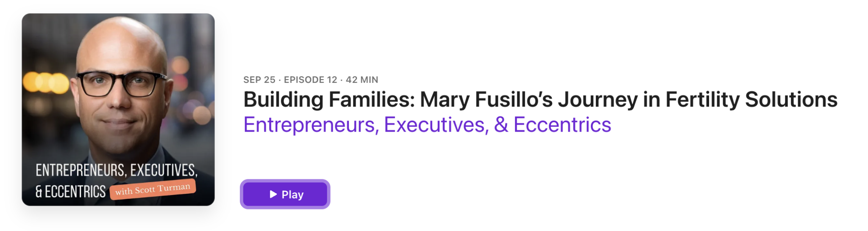Click the host's glasses in the artwork
The width and height of the screenshot is (868, 231).
click(120, 83)
